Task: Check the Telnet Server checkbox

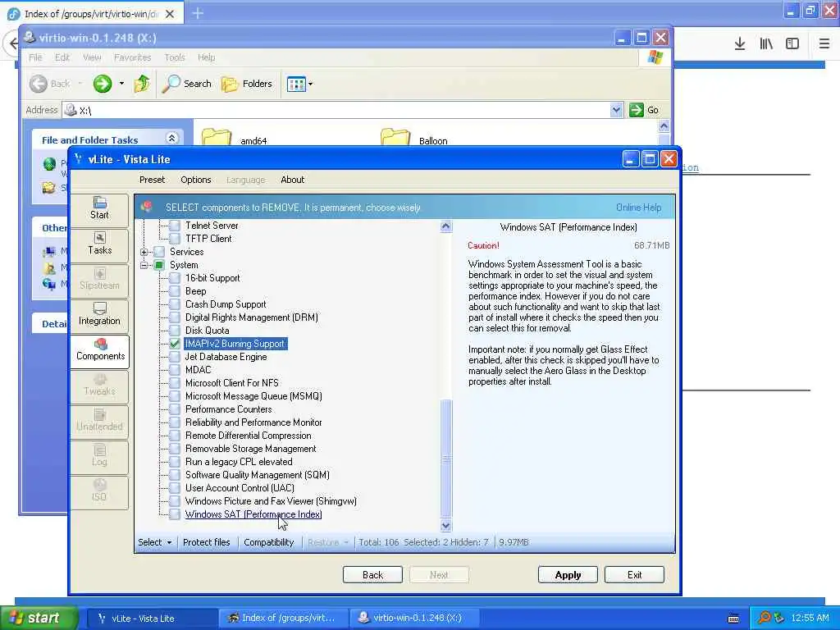Action: 175,226
